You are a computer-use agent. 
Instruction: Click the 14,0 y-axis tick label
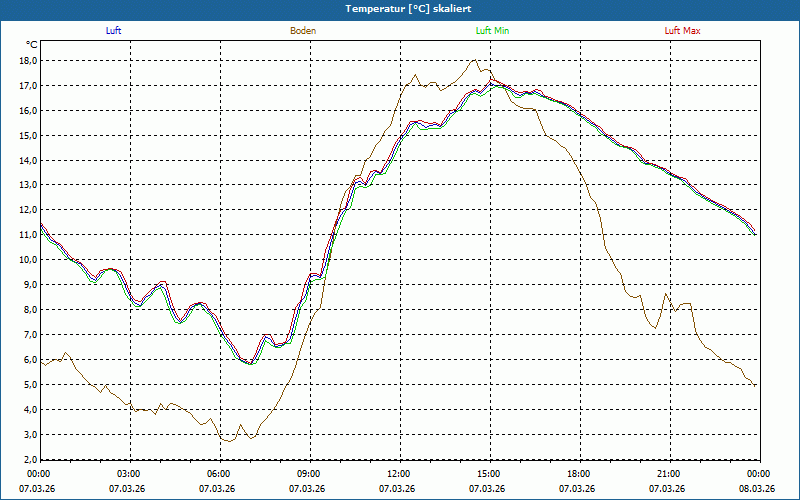pyautogui.click(x=26, y=160)
